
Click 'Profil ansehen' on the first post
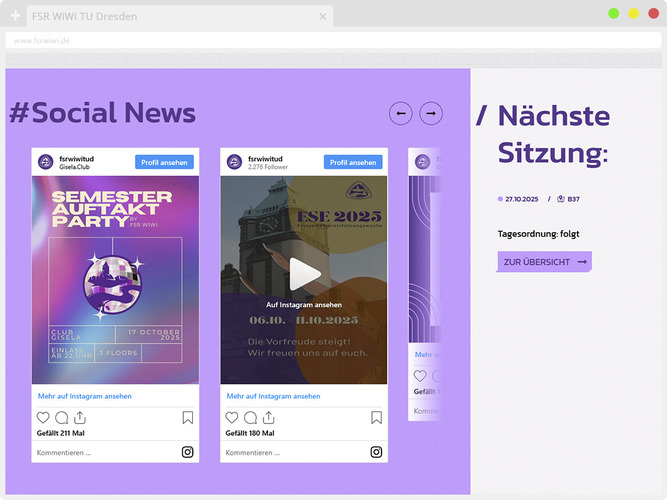coord(164,162)
